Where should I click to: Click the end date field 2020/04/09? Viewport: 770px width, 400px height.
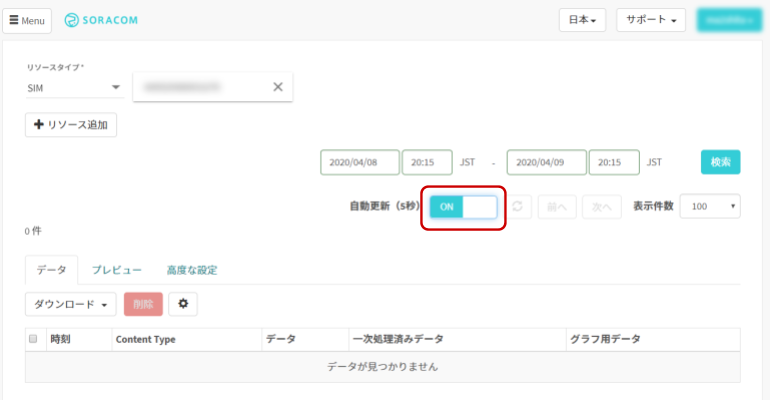coord(546,162)
